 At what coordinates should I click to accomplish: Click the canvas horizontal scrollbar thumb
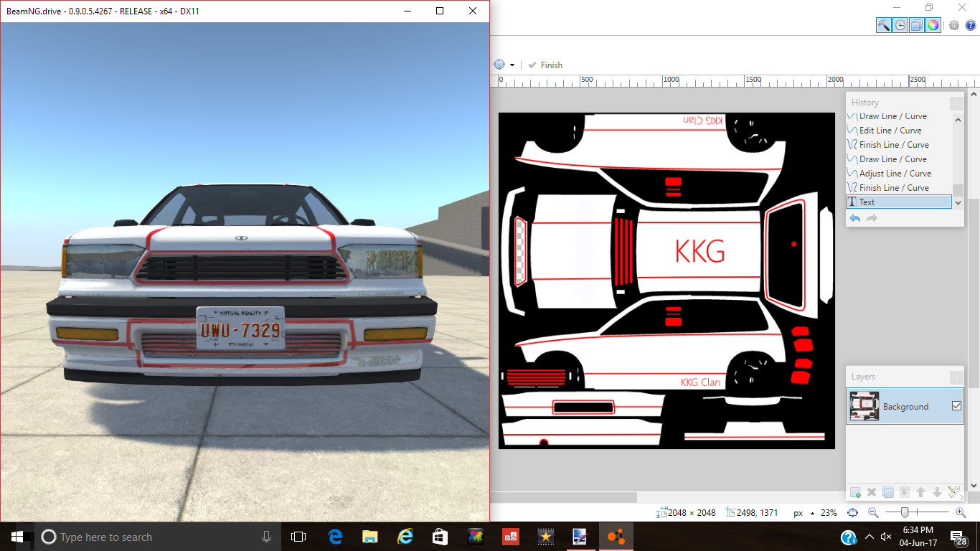[x=563, y=497]
